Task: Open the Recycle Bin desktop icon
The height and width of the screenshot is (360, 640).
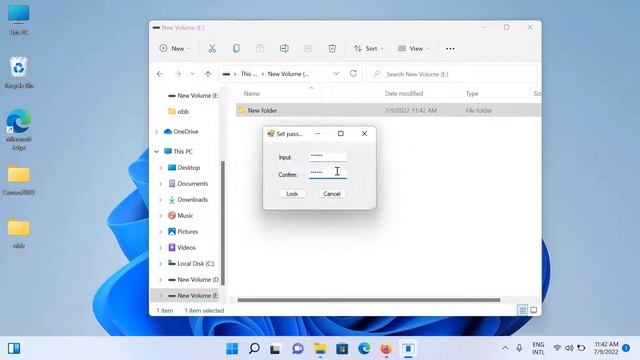Action: click(19, 73)
